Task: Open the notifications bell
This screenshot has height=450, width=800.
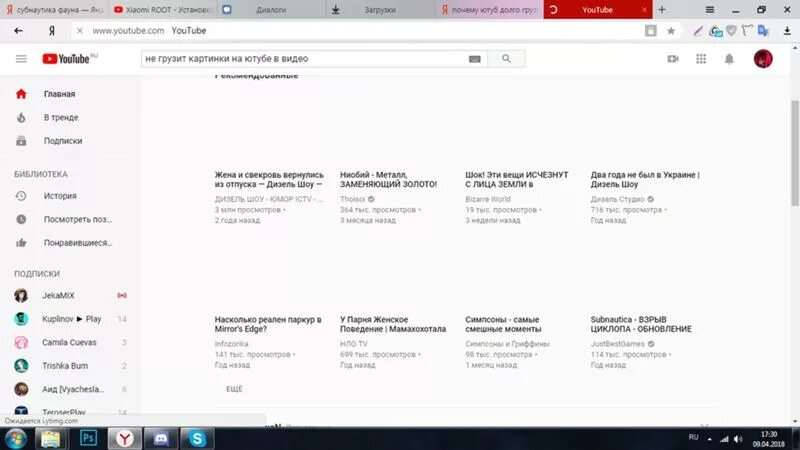Action: [729, 59]
